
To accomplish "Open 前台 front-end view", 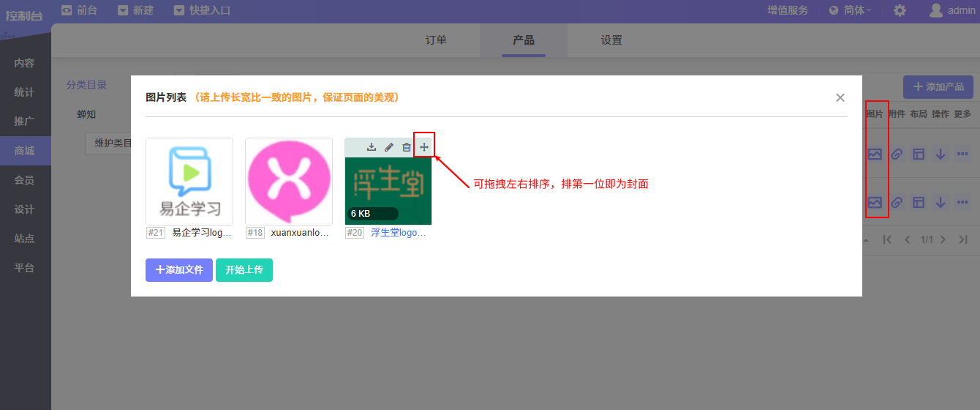I will click(80, 10).
